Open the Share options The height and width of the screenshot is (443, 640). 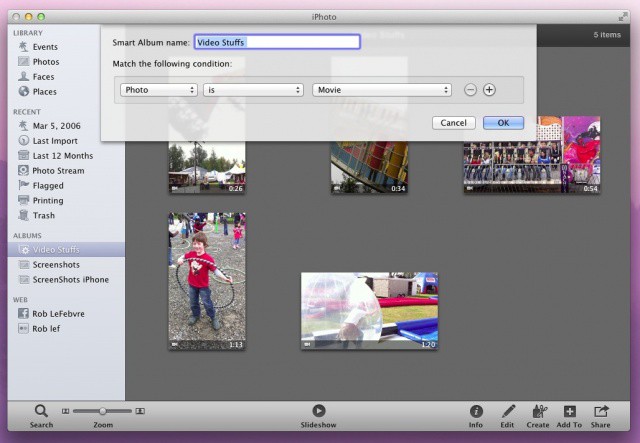601,411
